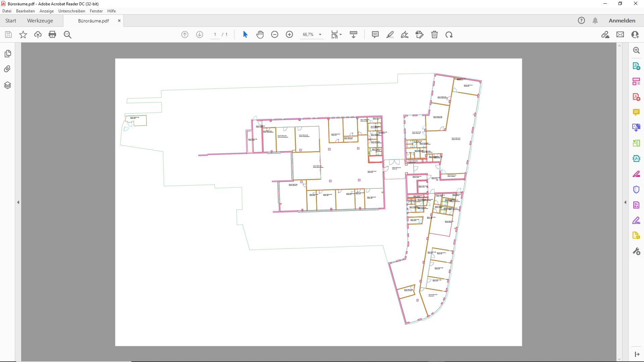Activate the arrow selection tool
Viewport: 644px width, 362px height.
pos(245,35)
